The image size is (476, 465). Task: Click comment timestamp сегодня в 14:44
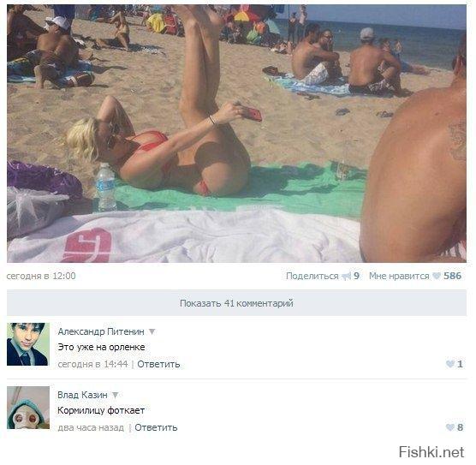(x=93, y=364)
